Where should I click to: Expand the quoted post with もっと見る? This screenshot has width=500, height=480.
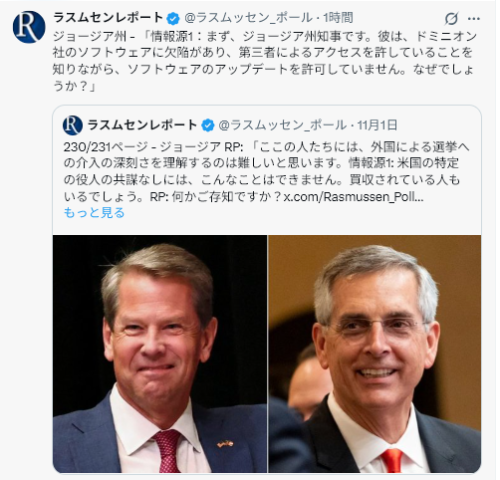pos(94,212)
